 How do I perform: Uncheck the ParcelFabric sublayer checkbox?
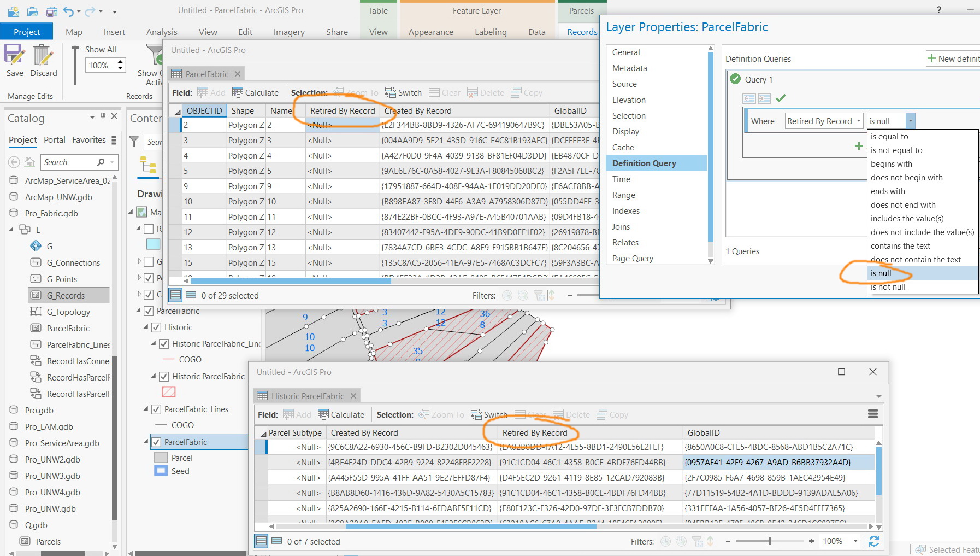(x=156, y=442)
